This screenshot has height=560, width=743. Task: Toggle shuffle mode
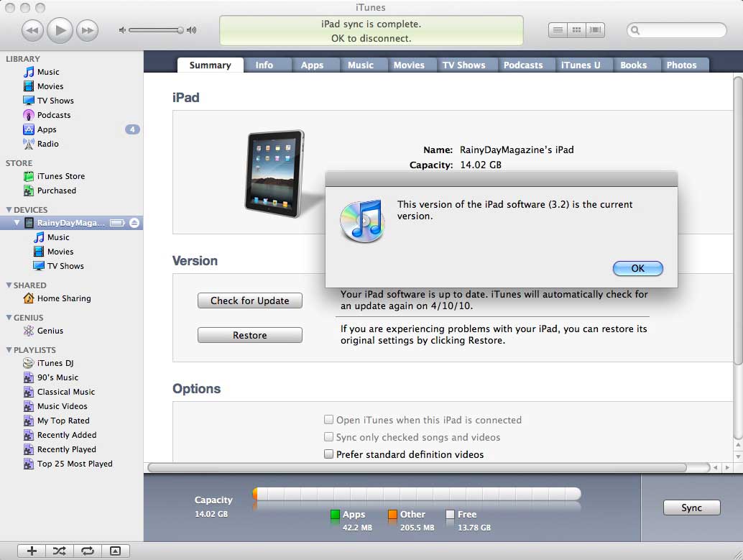tap(59, 551)
